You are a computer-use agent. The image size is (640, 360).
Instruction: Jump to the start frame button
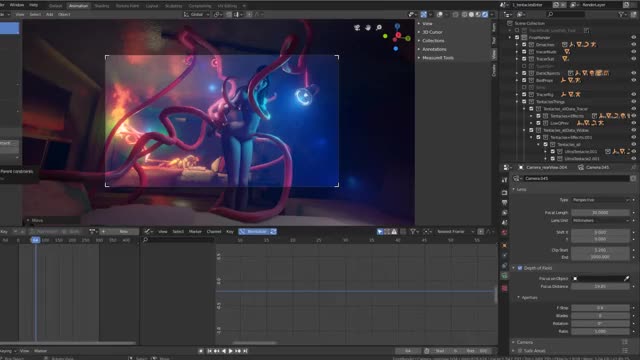(x=209, y=351)
